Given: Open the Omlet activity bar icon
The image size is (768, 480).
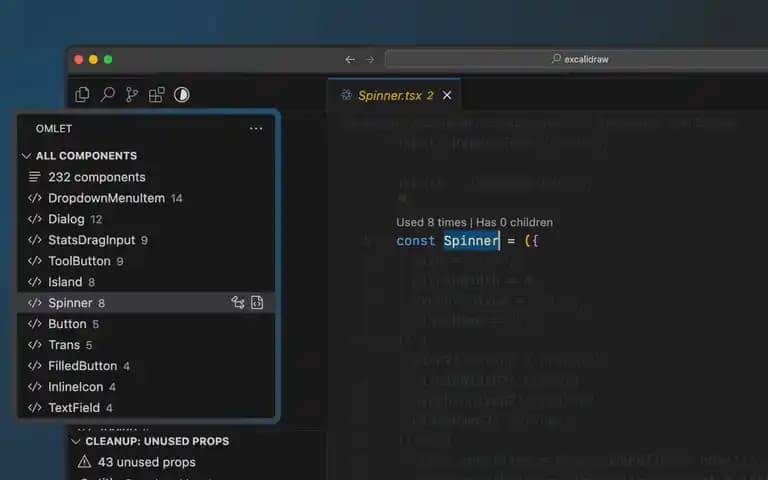Looking at the screenshot, I should pyautogui.click(x=182, y=95).
